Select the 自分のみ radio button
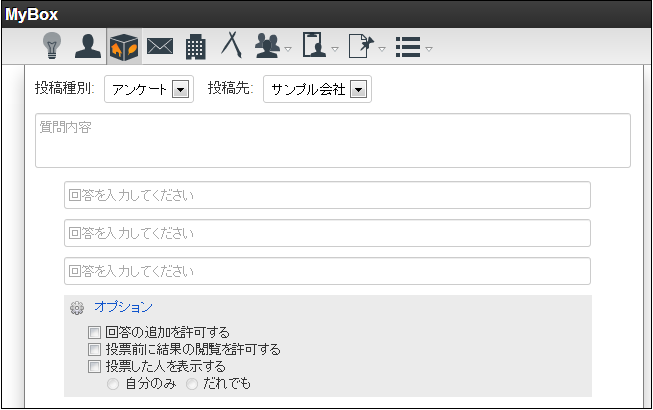Viewport: 653px width, 410px height. [113, 384]
